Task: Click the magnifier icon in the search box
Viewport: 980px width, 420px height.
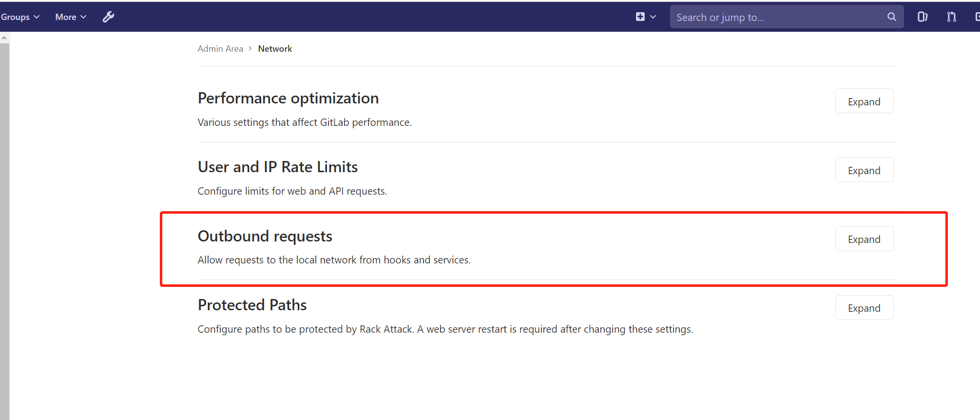Action: [891, 17]
